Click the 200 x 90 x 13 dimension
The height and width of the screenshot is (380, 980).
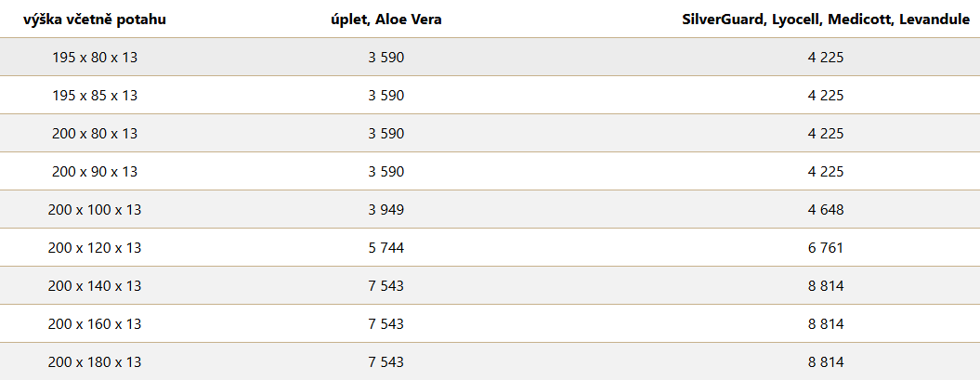pos(95,172)
